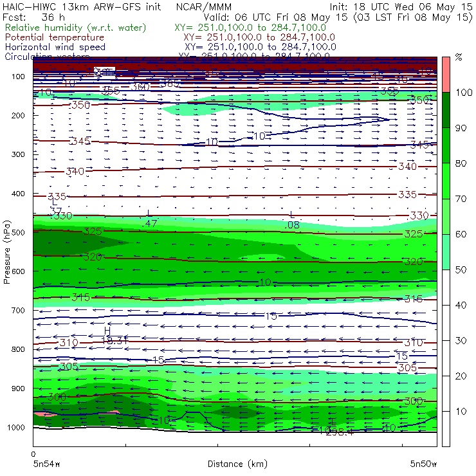Click the 60–70% light green color bar segment

pos(446,216)
